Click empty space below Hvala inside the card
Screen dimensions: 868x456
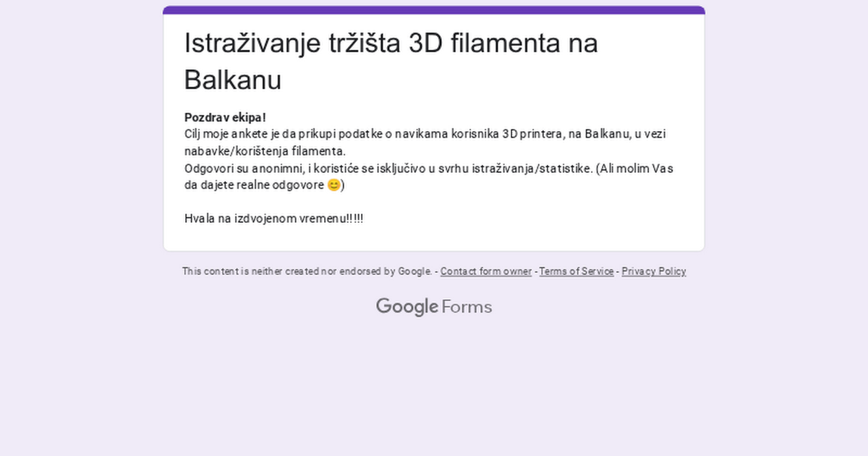tap(434, 239)
